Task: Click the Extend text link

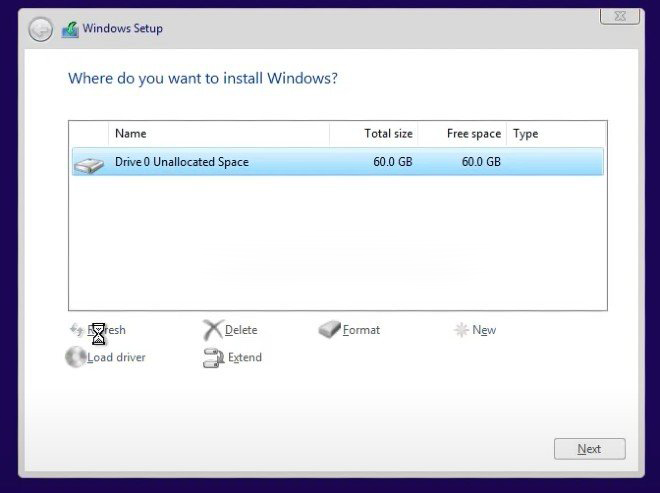Action: point(244,357)
